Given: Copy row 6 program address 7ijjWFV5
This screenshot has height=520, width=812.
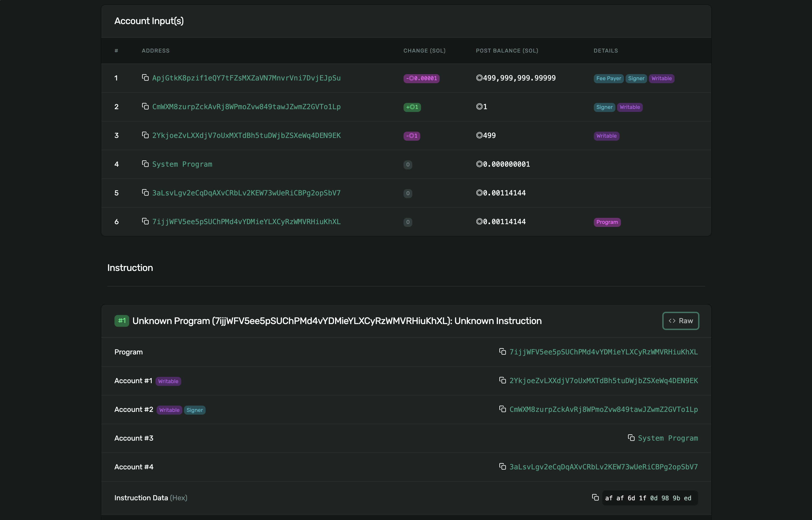Looking at the screenshot, I should point(145,221).
